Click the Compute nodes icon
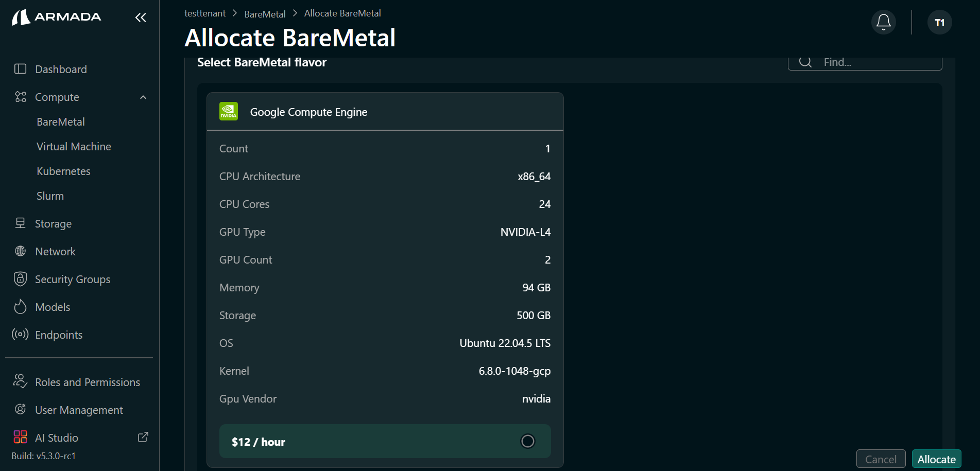 pyautogui.click(x=20, y=97)
